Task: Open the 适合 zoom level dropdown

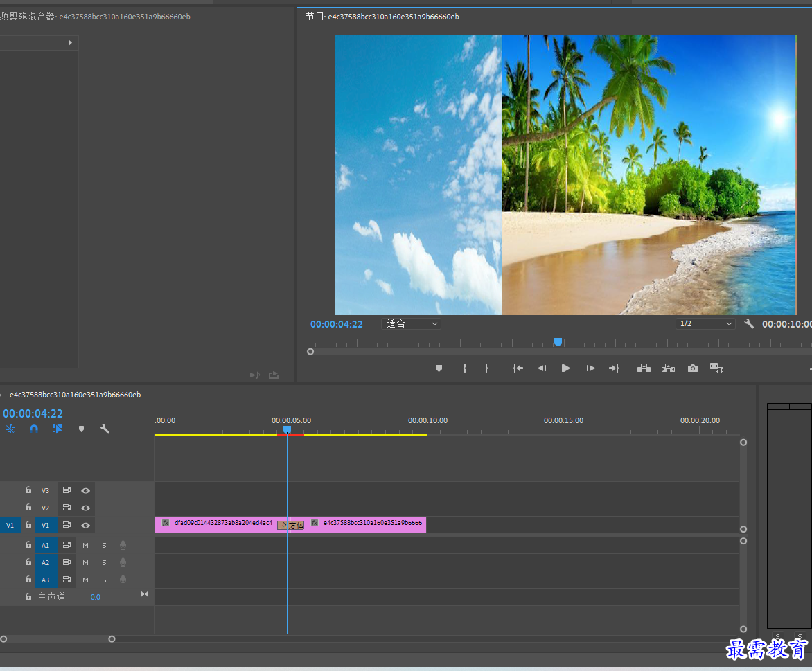Action: (411, 323)
